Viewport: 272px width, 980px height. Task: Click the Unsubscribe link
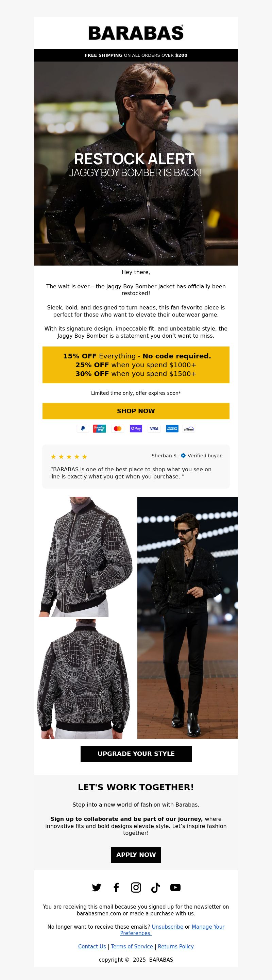pos(167,927)
